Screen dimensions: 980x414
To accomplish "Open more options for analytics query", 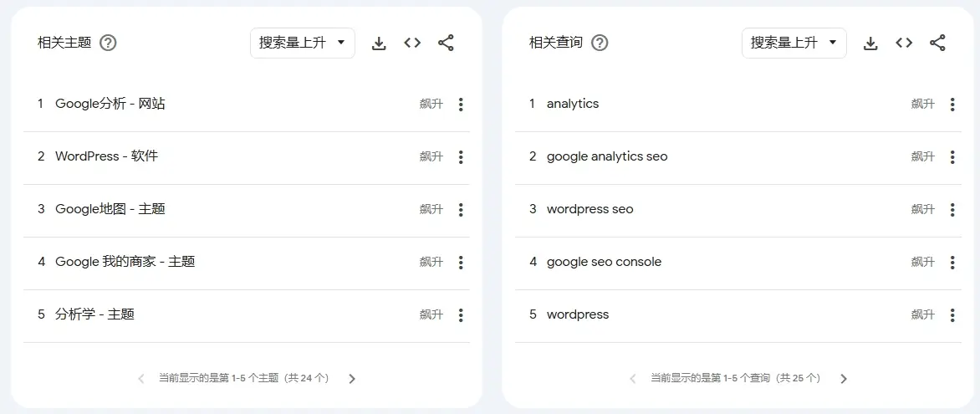I will point(952,105).
